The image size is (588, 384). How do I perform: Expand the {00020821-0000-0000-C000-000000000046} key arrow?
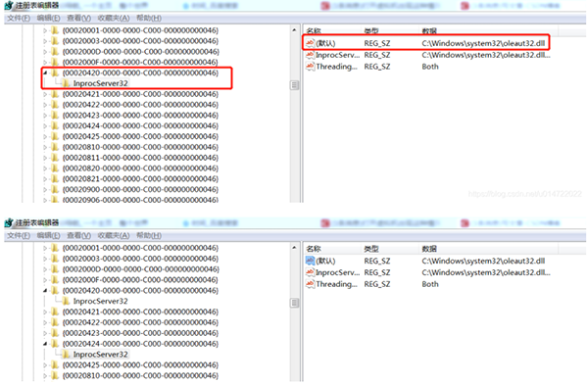coord(45,179)
